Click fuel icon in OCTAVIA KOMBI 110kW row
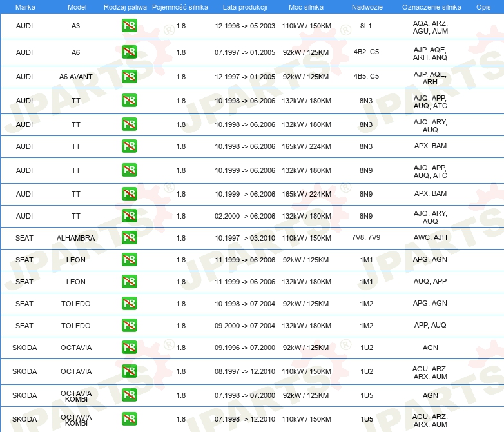This screenshot has width=504, height=432. coord(129,419)
